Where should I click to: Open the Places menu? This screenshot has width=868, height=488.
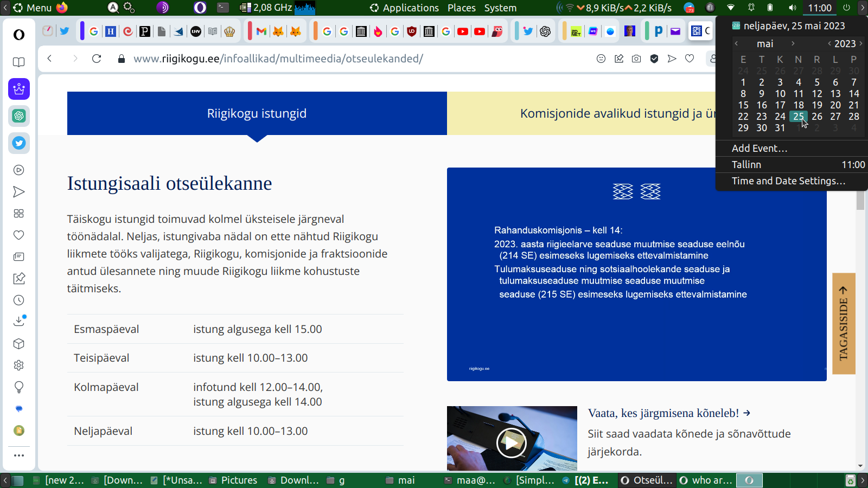pos(462,8)
